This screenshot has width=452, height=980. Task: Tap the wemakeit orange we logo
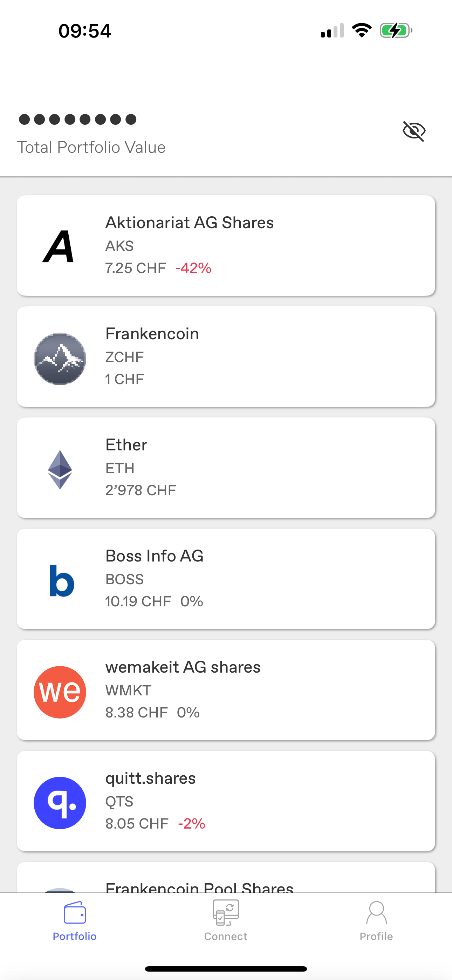pos(60,692)
